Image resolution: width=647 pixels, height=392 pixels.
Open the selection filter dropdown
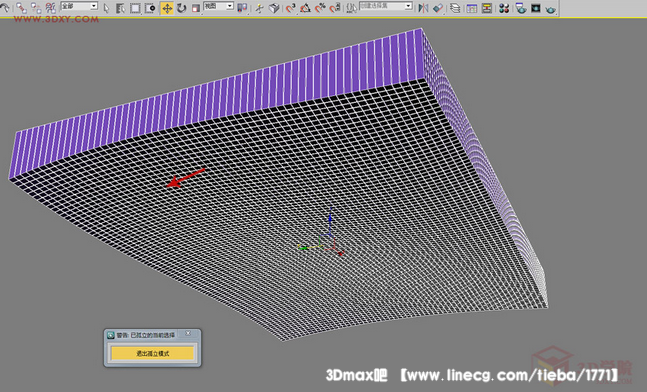[79, 6]
